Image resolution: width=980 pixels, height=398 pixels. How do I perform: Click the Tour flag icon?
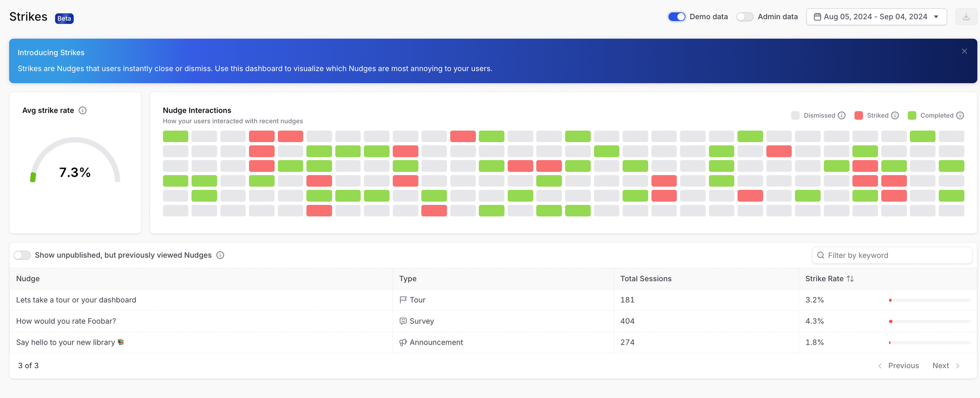click(403, 299)
